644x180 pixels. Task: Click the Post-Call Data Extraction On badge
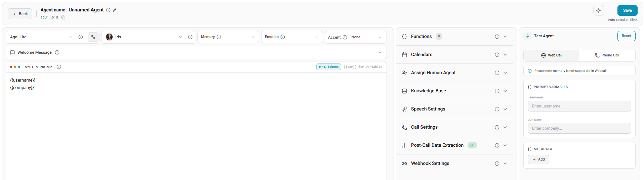472,145
